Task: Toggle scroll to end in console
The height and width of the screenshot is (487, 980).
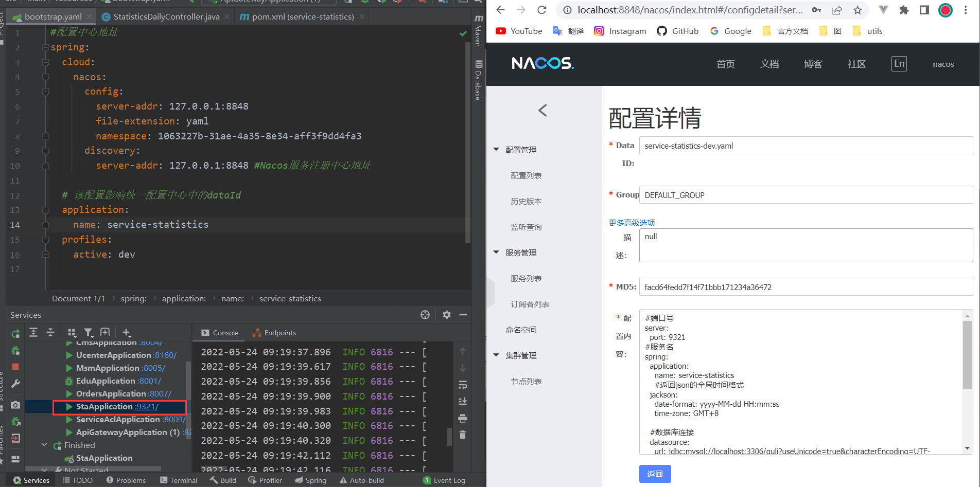Action: pos(463,401)
